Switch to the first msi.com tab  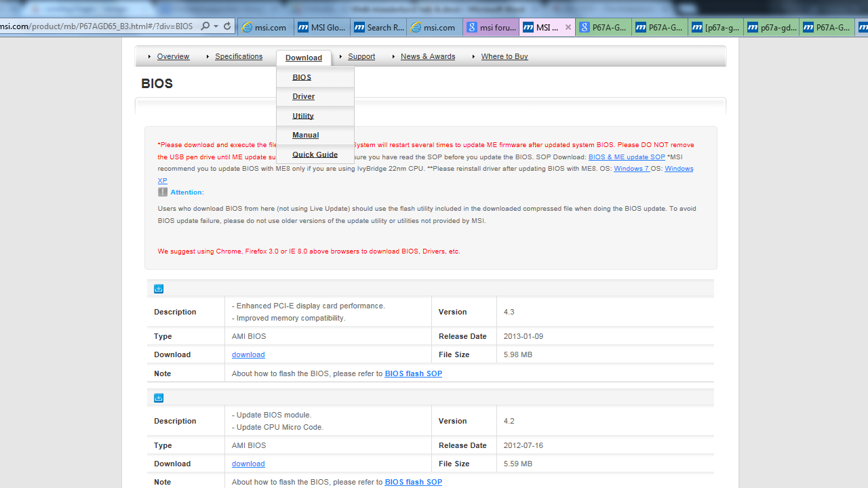[266, 27]
